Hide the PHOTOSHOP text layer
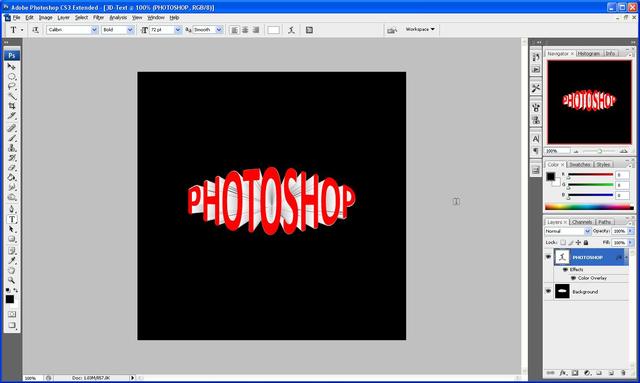 point(548,257)
